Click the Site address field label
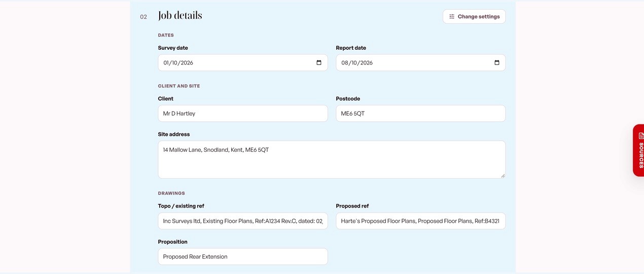 (x=174, y=134)
